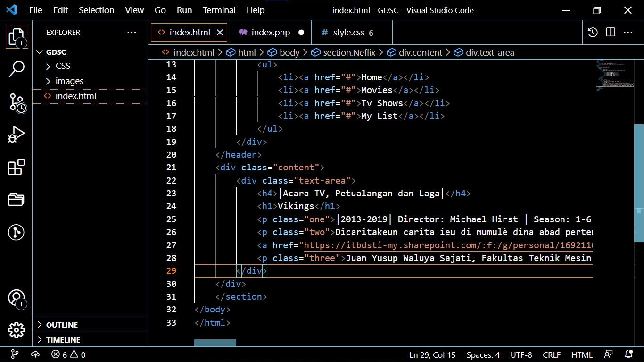The width and height of the screenshot is (644, 362).
Task: Open the Go menu
Action: (160, 10)
